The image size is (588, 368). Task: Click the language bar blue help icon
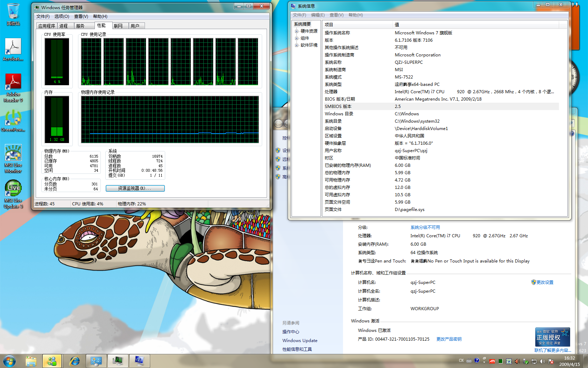click(x=477, y=360)
